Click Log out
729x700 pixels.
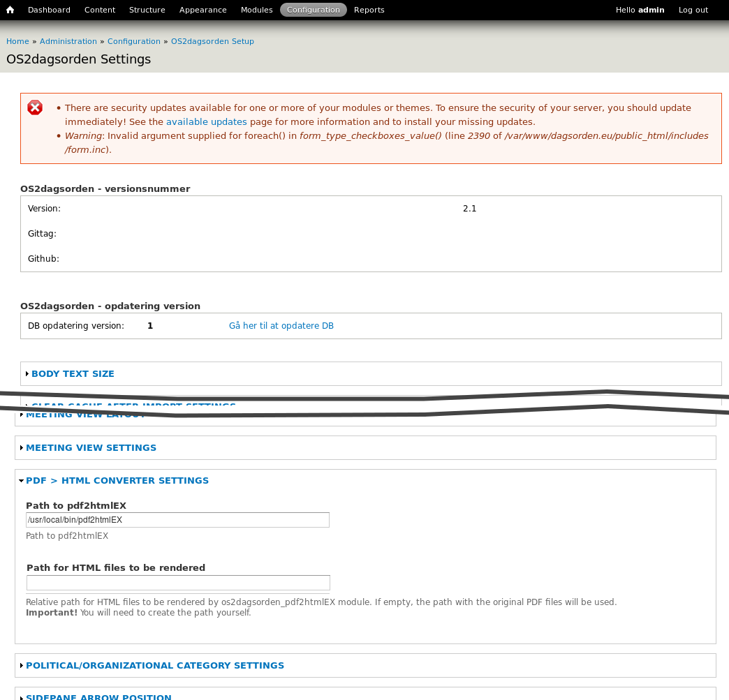(x=693, y=10)
